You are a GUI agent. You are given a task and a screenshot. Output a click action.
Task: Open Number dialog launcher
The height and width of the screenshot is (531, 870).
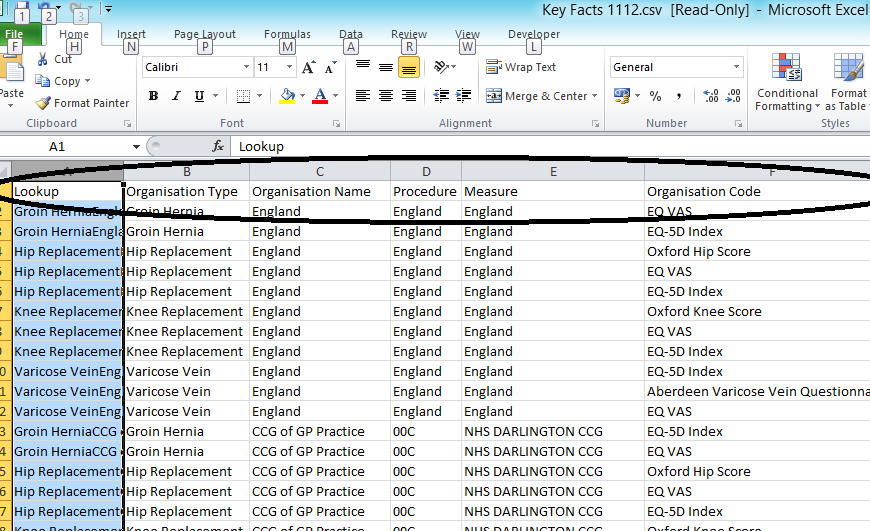(x=739, y=124)
